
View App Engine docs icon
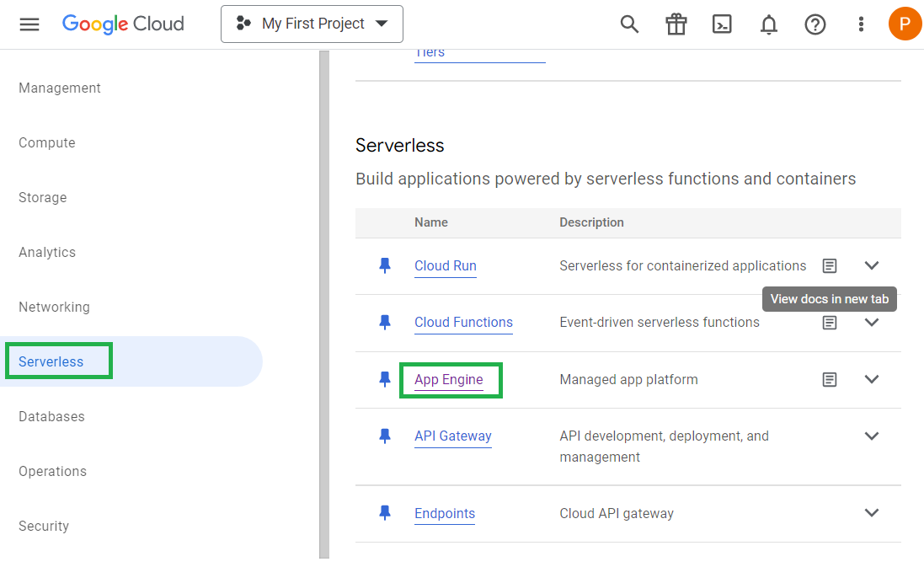coord(829,380)
